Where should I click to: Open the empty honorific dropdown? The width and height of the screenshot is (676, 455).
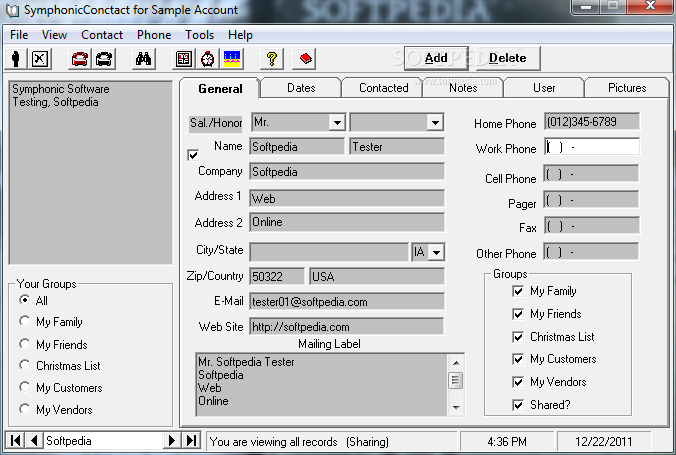click(435, 122)
